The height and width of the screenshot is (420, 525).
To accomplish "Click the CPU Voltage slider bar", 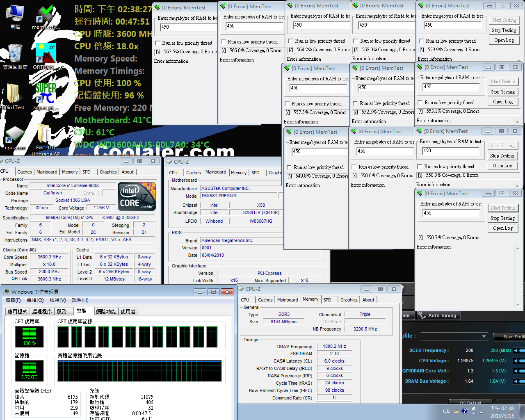I will click(522, 361).
